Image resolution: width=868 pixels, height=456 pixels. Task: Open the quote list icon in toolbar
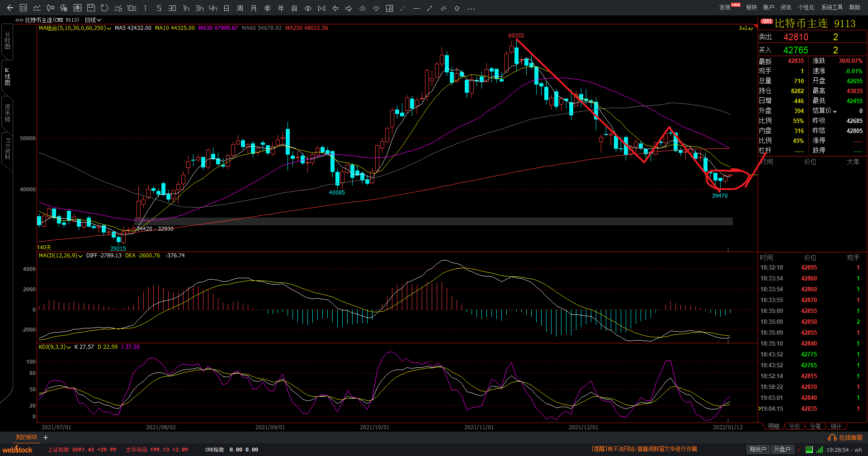pyautogui.click(x=24, y=8)
